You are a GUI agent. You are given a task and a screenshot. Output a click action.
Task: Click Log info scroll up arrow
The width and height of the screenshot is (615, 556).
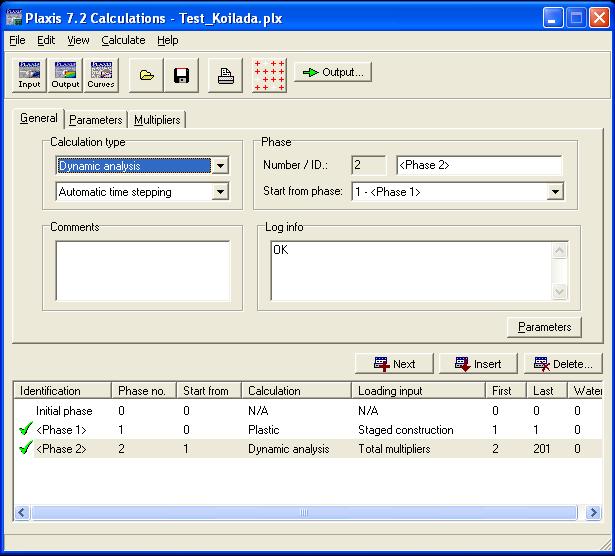point(559,250)
